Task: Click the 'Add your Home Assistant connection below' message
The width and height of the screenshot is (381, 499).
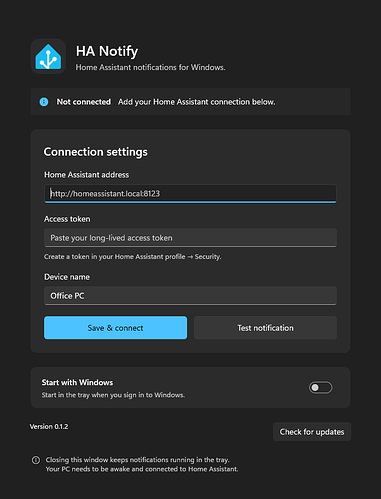Action: click(x=197, y=102)
